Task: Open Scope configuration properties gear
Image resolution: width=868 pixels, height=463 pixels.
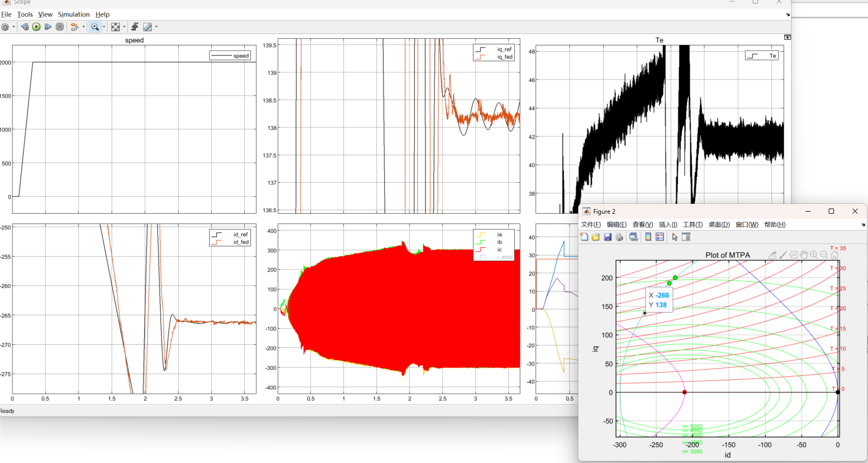Action: [x=5, y=27]
